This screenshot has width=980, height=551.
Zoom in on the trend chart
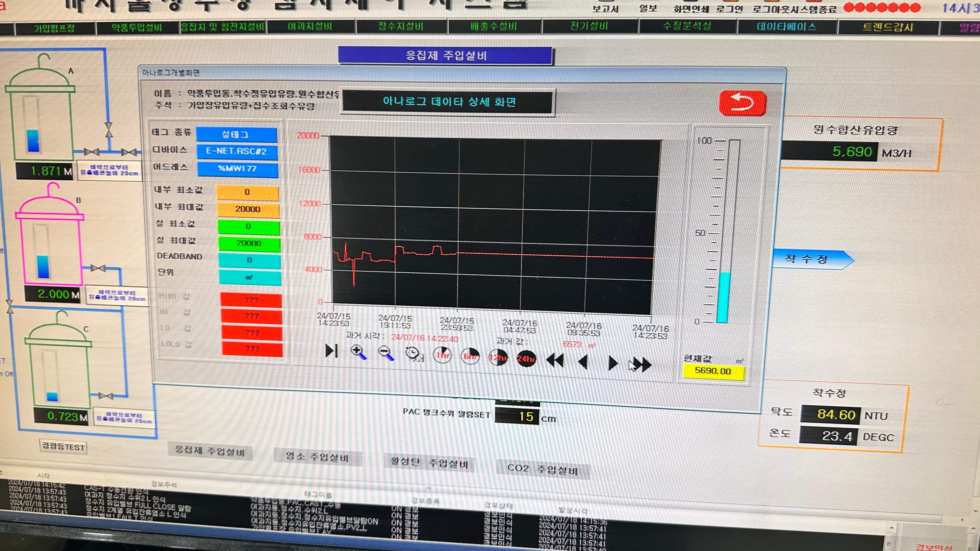(359, 354)
